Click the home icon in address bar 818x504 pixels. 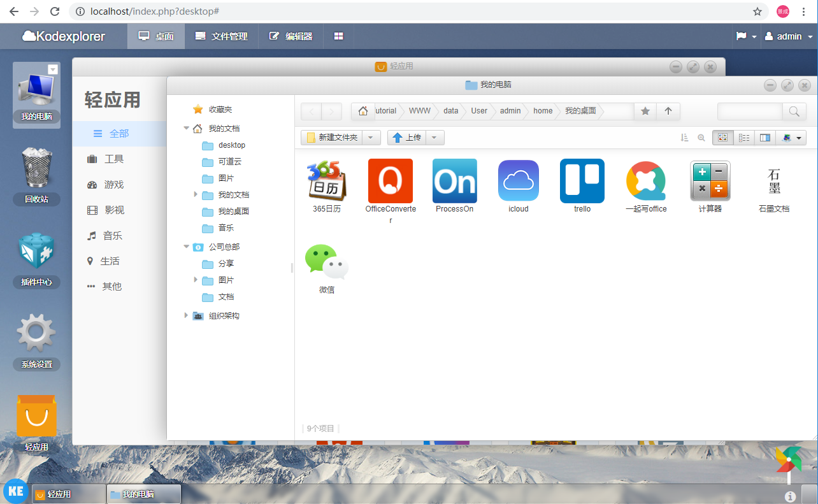(x=362, y=111)
